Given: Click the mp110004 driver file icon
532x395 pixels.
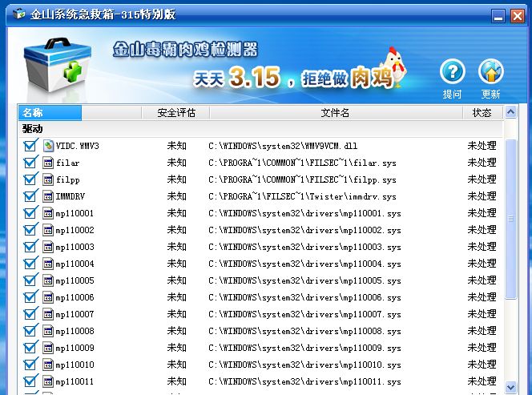Looking at the screenshot, I should (x=48, y=264).
